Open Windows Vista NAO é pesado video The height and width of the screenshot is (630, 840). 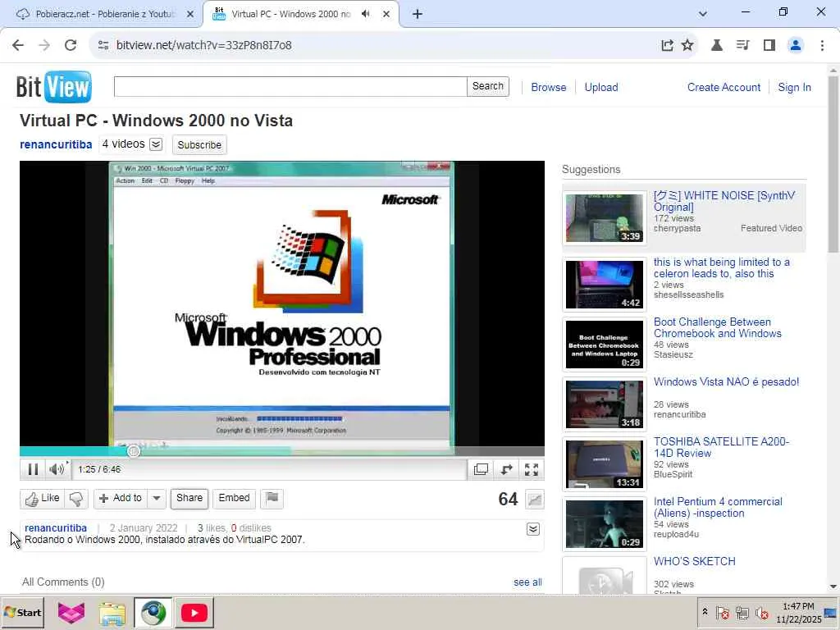point(726,382)
